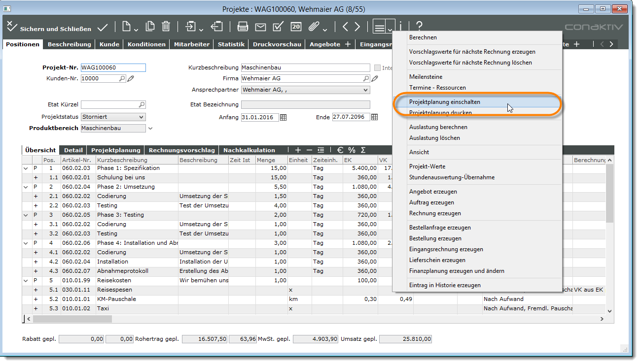Click the pencil edit icon next to Firma
Image resolution: width=640 pixels, height=364 pixels.
375,79
